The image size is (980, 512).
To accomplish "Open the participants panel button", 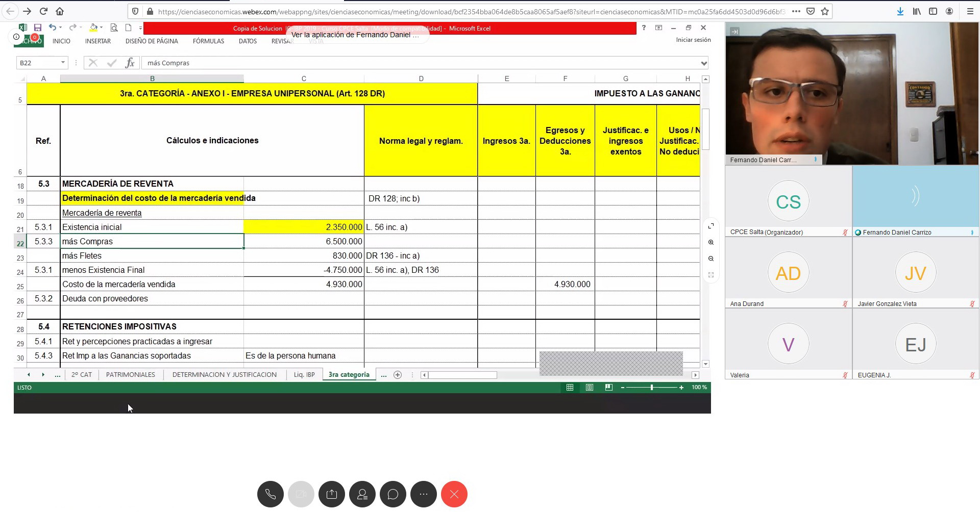I will pyautogui.click(x=362, y=494).
